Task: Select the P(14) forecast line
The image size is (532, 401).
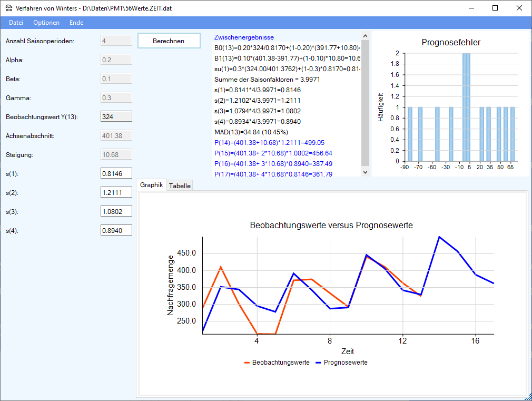Action: pos(269,143)
